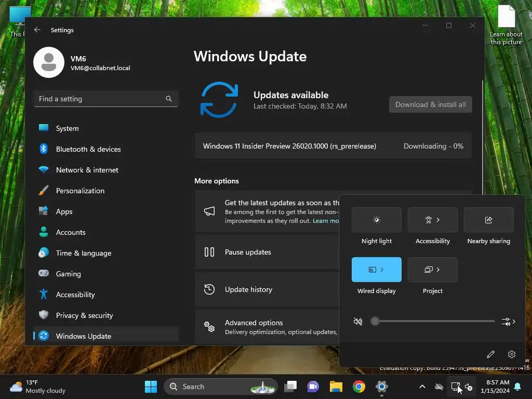Image resolution: width=532 pixels, height=399 pixels.
Task: Click the blue sync arrows update icon
Action: click(219, 100)
